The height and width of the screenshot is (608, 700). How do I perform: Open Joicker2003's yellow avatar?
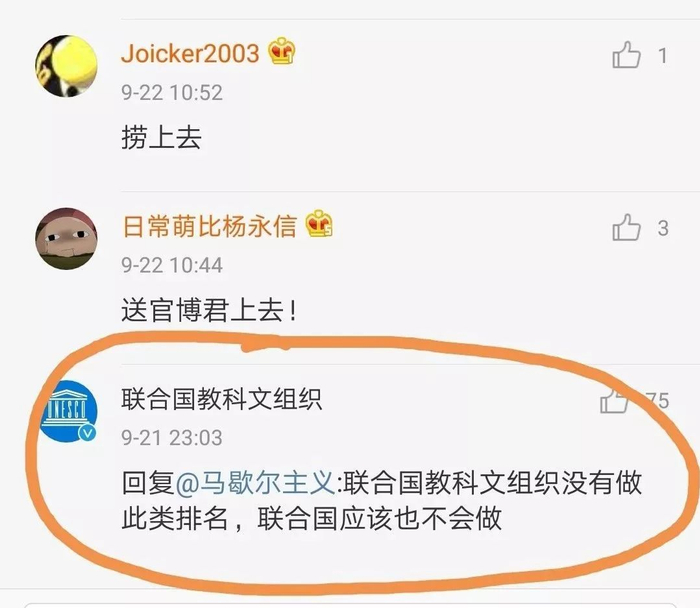click(x=67, y=66)
